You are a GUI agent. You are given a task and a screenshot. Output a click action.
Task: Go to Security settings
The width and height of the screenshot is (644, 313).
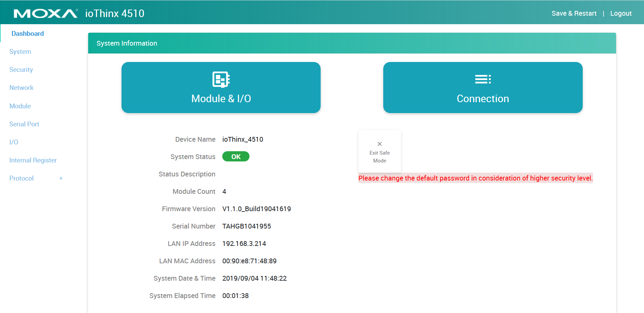pyautogui.click(x=21, y=69)
